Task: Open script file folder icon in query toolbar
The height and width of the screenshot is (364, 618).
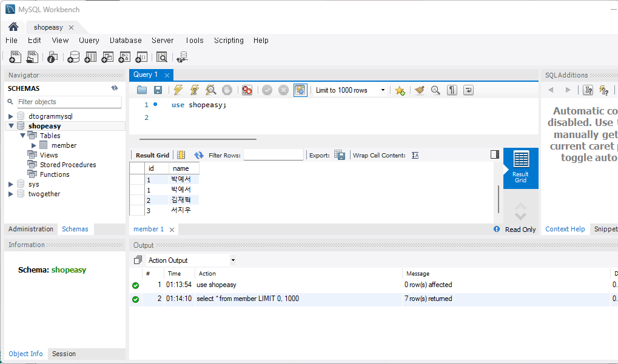Action: click(x=142, y=90)
